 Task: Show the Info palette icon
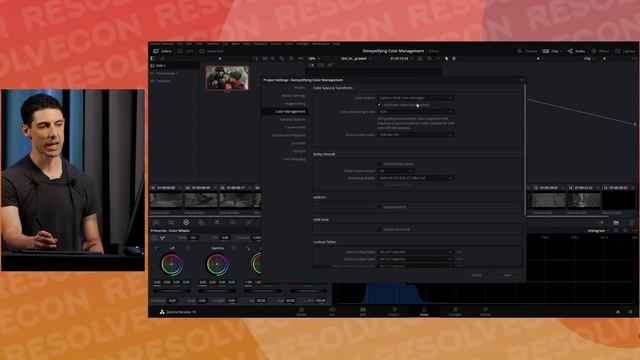(x=631, y=222)
